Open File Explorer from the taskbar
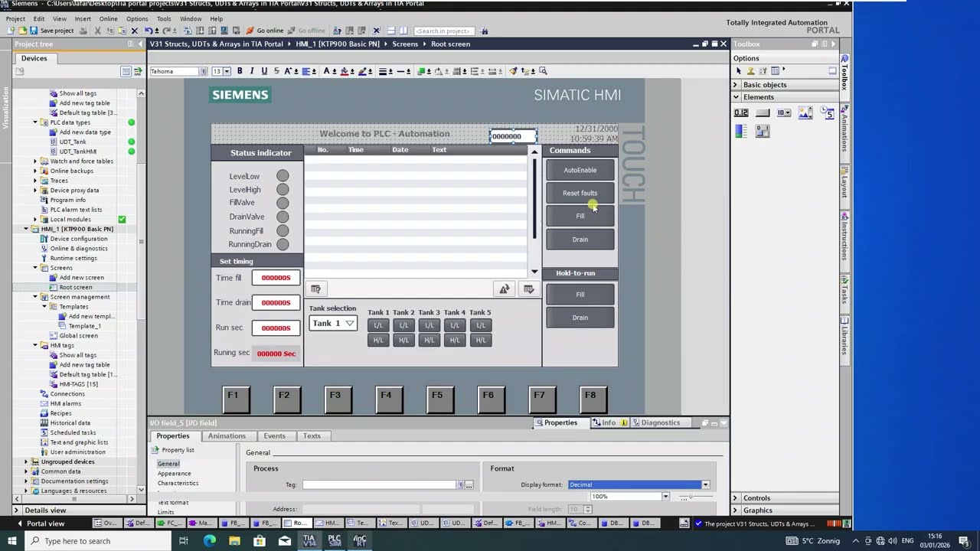The image size is (980, 551). (234, 541)
